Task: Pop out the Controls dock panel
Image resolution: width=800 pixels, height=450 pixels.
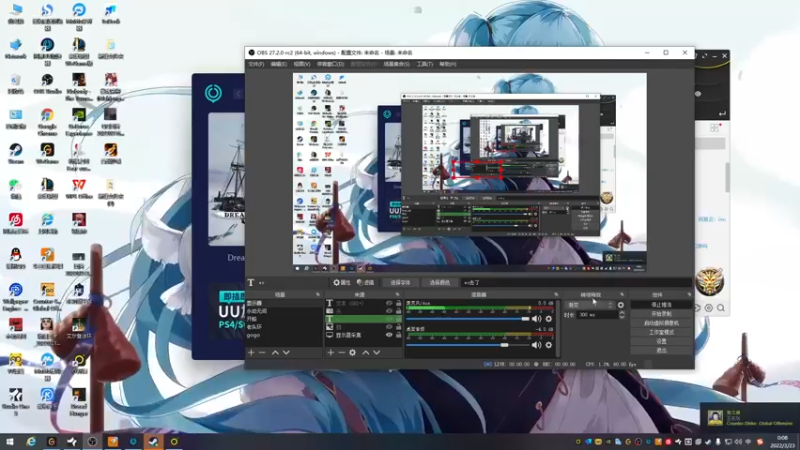Action: pyautogui.click(x=689, y=295)
